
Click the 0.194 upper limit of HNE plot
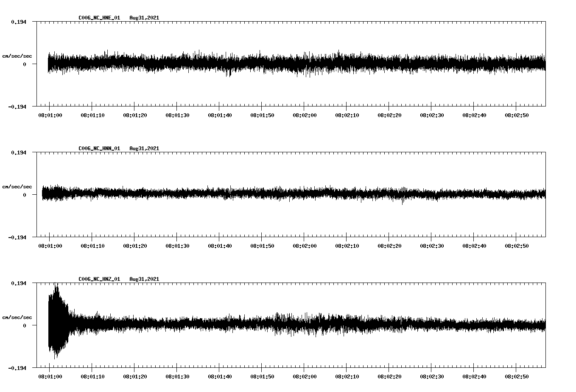click(x=19, y=22)
